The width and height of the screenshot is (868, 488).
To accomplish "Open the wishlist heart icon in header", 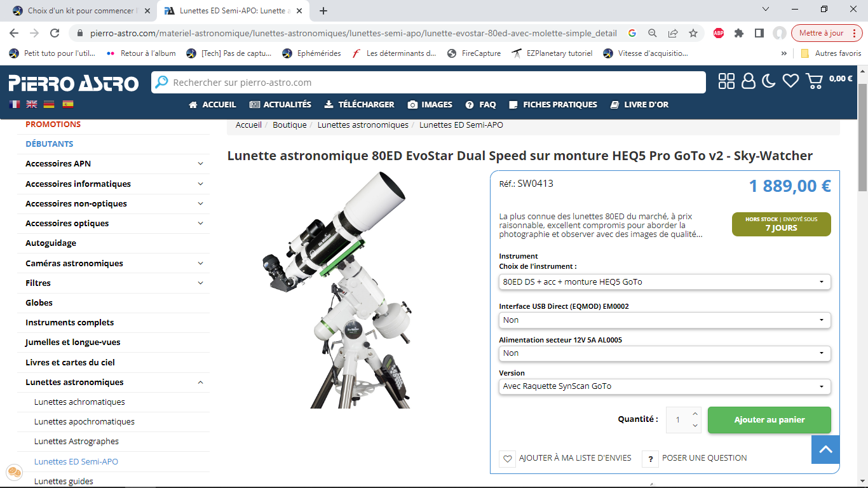I will (790, 81).
